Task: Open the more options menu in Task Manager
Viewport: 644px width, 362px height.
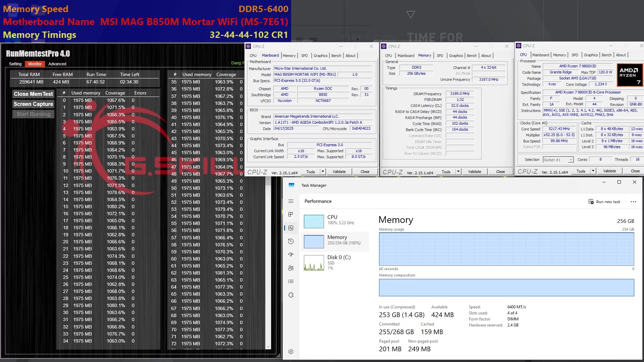Action: (633, 201)
